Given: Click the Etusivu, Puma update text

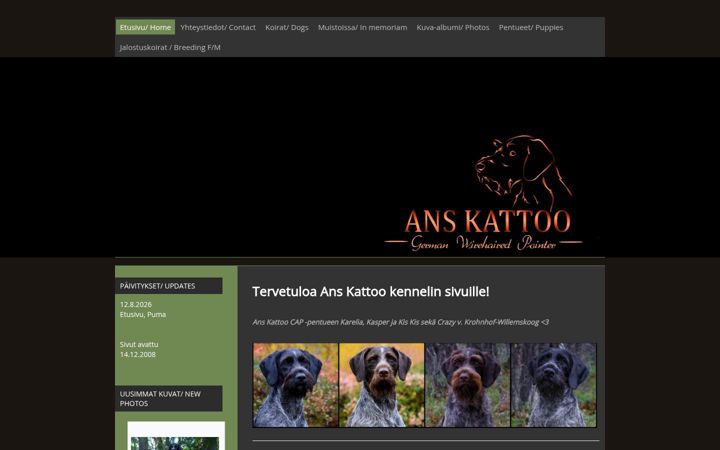Looking at the screenshot, I should coord(143,315).
